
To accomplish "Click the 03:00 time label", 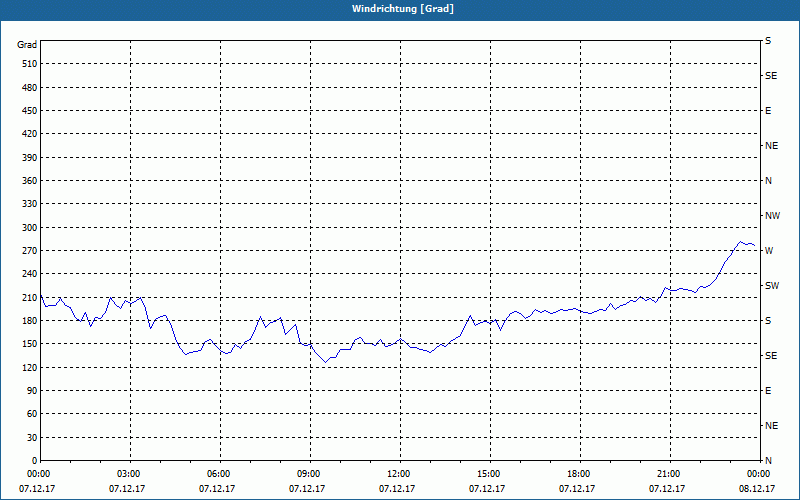I will click(x=131, y=474).
